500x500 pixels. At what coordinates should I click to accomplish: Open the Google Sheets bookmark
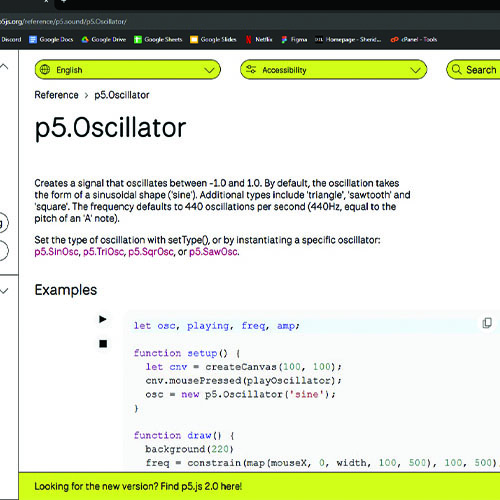point(158,40)
